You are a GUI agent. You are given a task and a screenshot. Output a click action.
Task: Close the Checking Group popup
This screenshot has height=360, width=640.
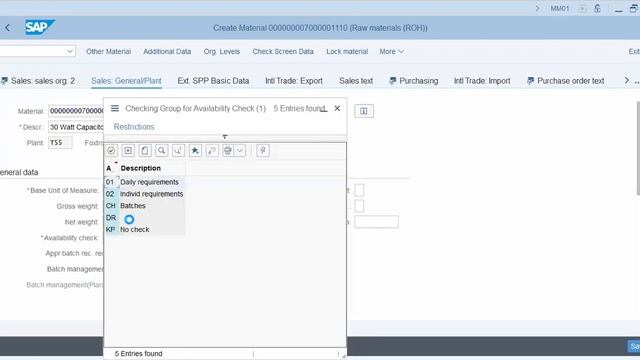[337, 108]
